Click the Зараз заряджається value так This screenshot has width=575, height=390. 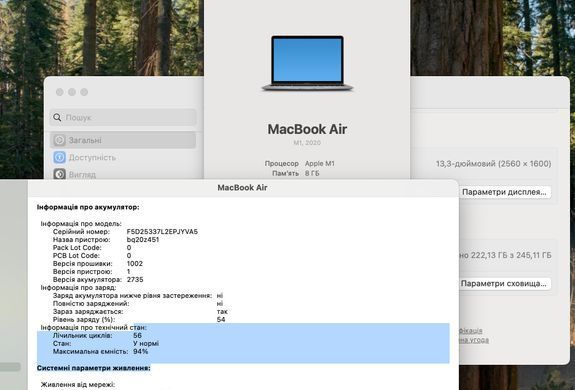coord(222,312)
